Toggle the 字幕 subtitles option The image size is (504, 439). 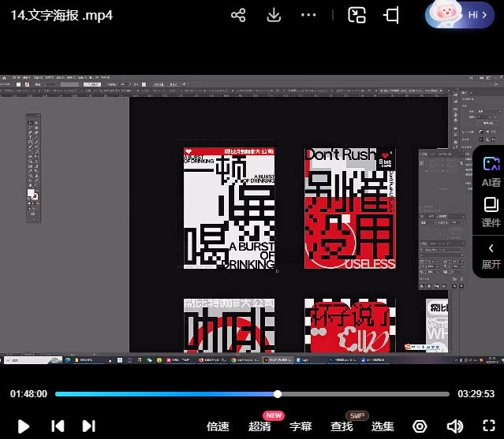click(301, 426)
